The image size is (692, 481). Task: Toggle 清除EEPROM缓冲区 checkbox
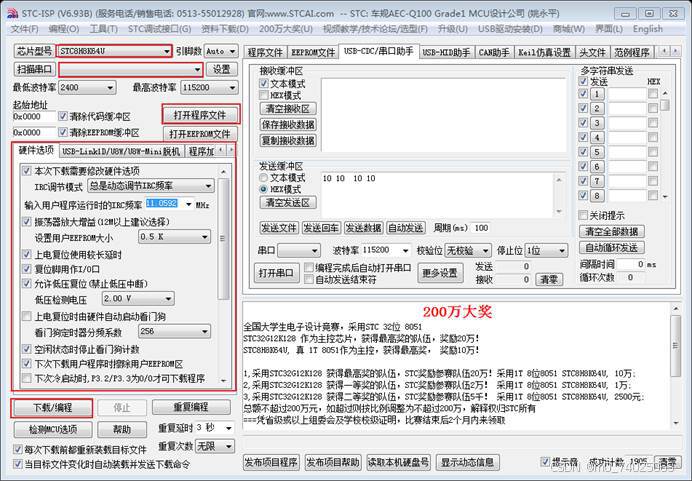click(x=63, y=132)
